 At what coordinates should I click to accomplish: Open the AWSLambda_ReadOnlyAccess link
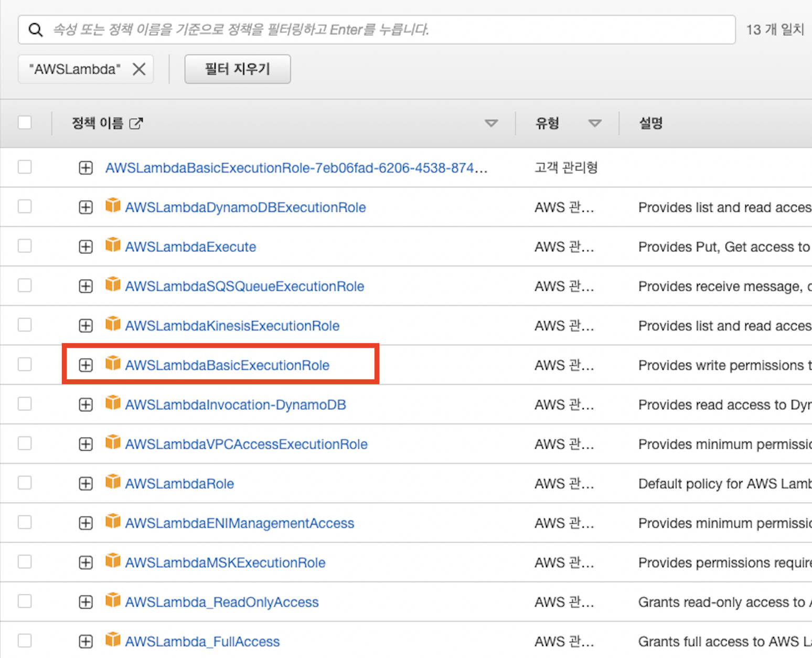tap(222, 602)
